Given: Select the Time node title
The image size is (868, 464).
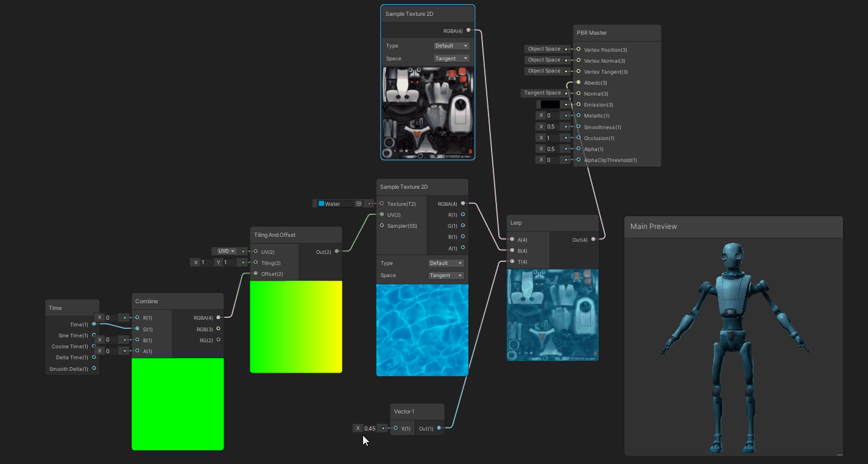Looking at the screenshot, I should pos(55,308).
